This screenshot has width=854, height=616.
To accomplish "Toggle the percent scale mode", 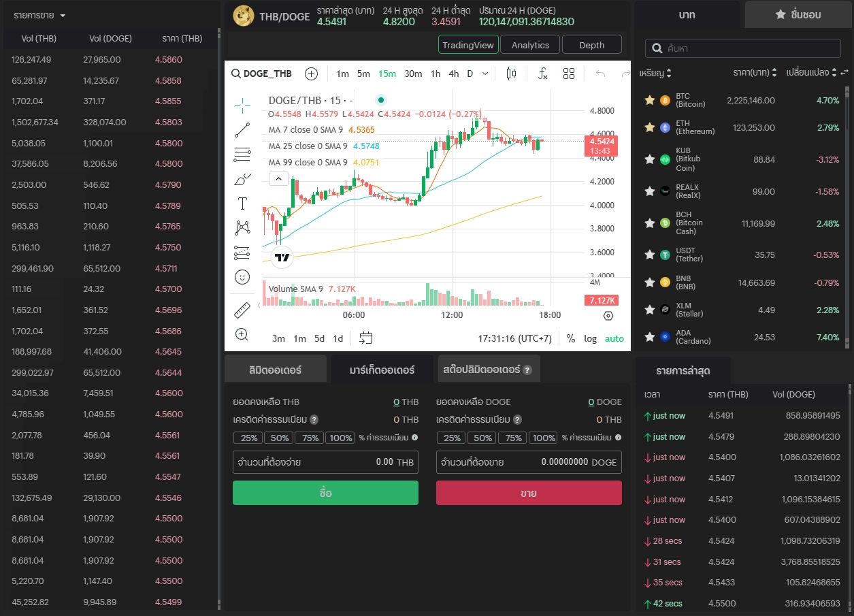I will point(571,338).
